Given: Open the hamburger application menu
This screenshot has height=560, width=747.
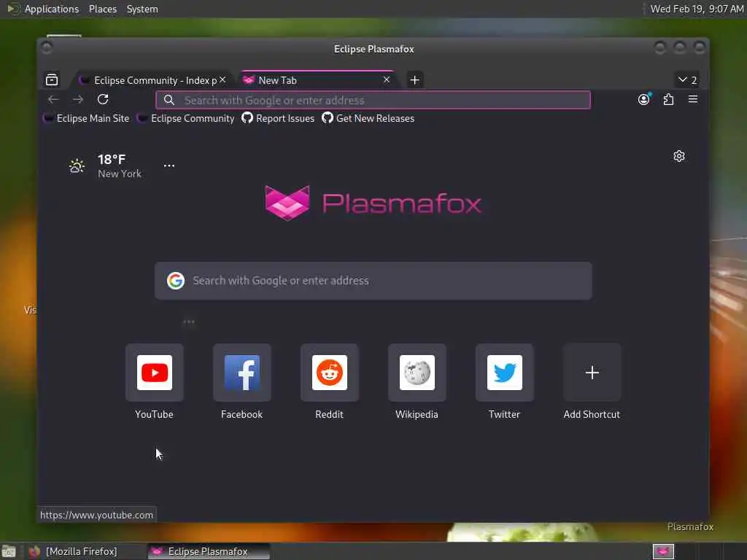Looking at the screenshot, I should [693, 99].
